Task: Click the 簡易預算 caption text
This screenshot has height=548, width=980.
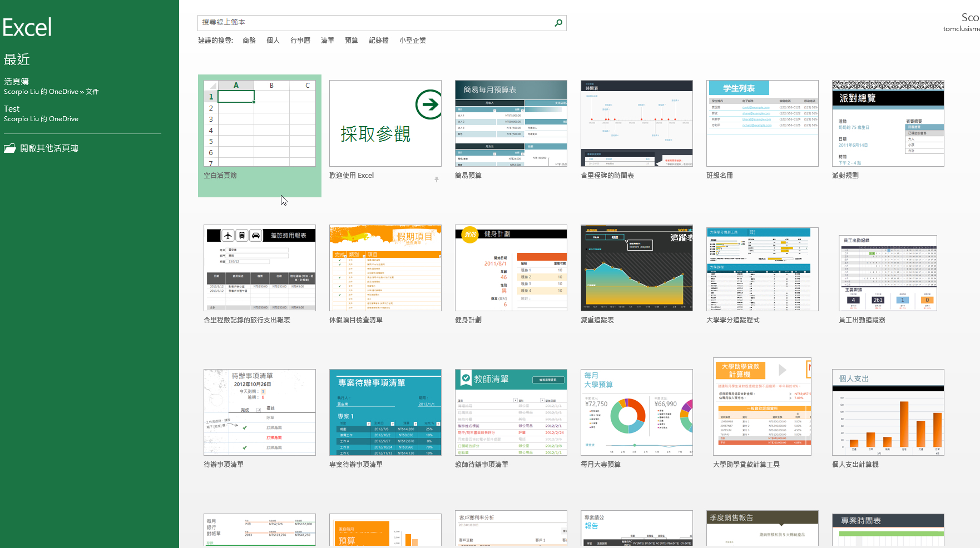Action: [x=468, y=176]
